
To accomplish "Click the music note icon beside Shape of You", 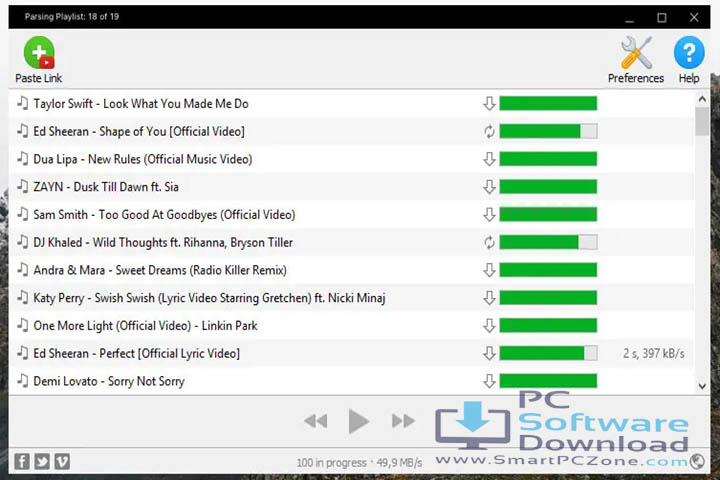I will 22,131.
